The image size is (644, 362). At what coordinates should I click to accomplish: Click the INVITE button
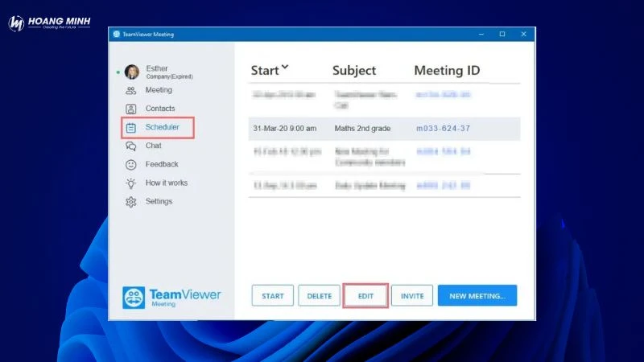pos(412,295)
